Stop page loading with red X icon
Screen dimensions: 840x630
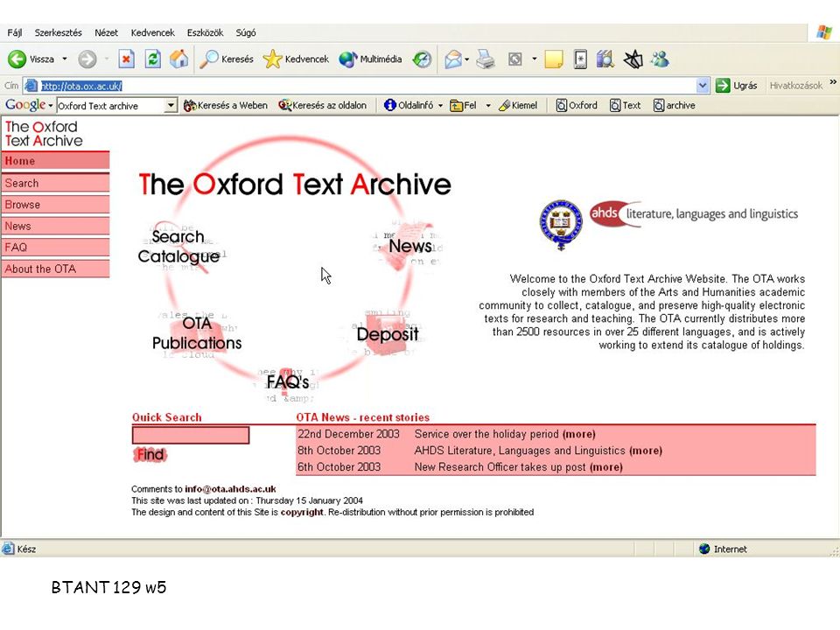tap(126, 59)
